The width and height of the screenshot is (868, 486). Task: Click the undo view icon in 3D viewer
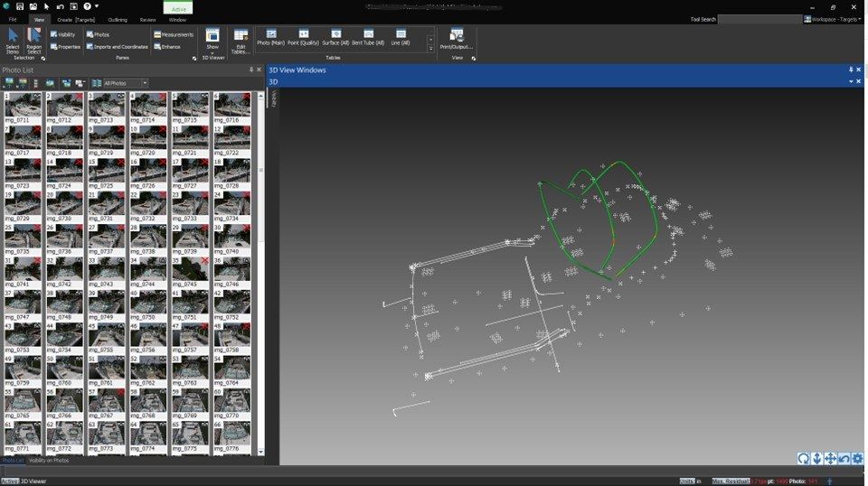(844, 458)
